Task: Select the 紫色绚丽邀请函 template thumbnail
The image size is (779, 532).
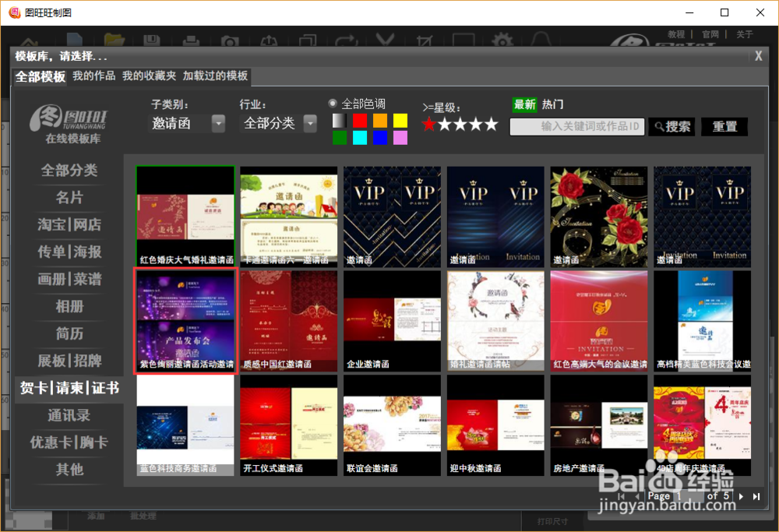Action: coord(185,319)
